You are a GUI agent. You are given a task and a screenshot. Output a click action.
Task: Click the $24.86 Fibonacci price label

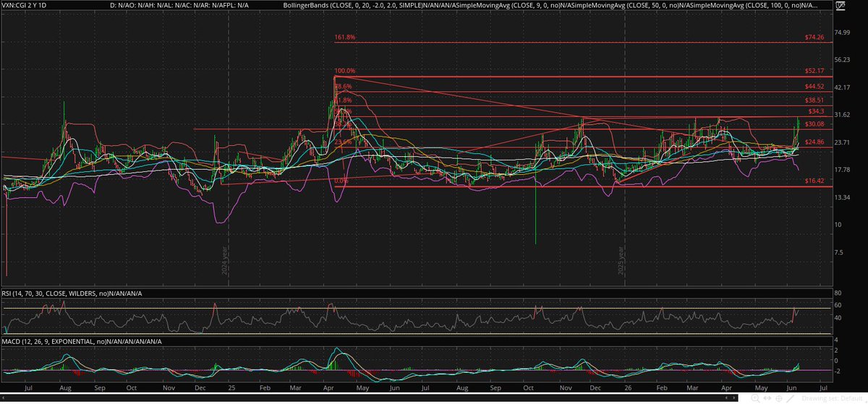pos(815,142)
